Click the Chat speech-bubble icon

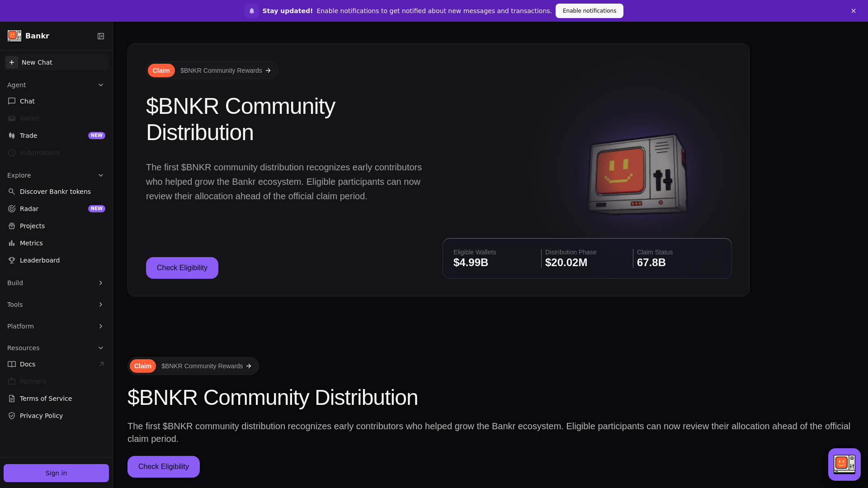[x=12, y=101]
